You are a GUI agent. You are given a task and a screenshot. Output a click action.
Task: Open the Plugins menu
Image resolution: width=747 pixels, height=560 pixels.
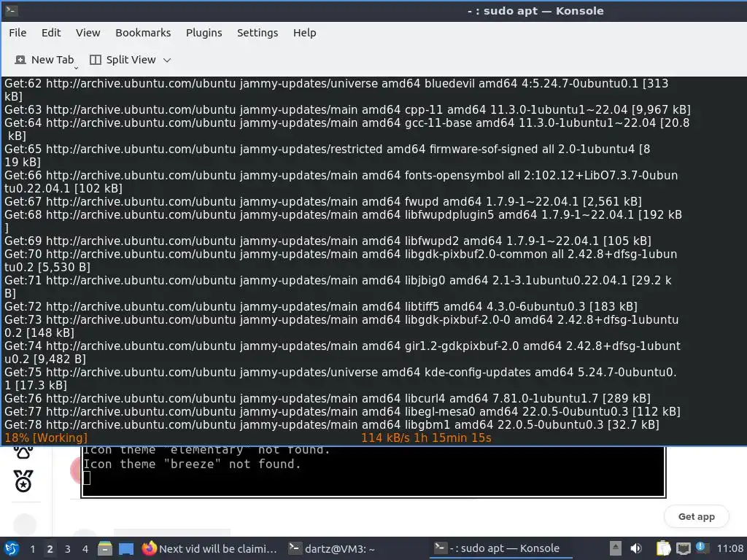tap(204, 33)
